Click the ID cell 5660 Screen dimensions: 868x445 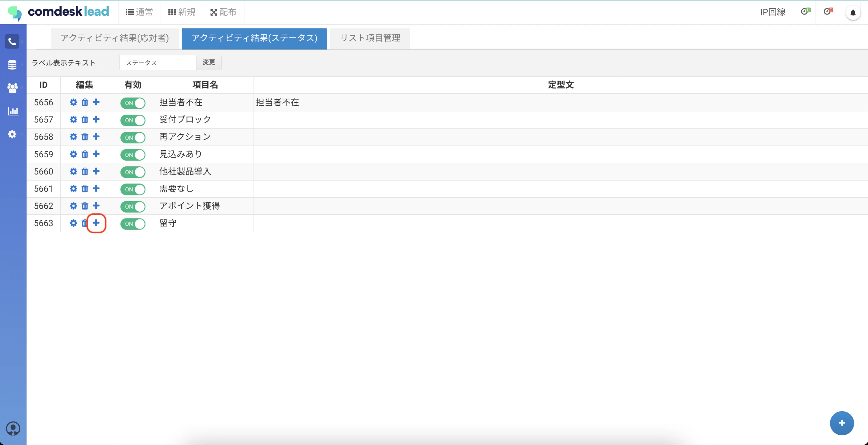pyautogui.click(x=43, y=171)
